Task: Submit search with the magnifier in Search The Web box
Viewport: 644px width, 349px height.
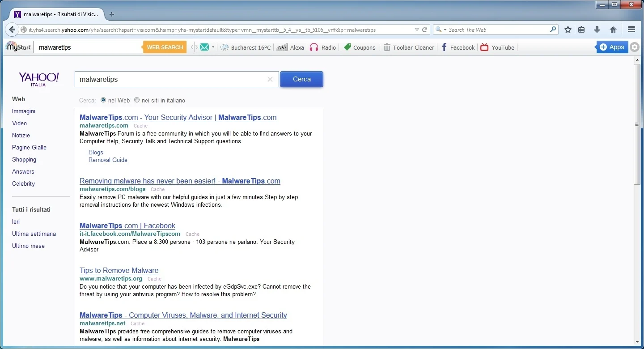Action: tap(553, 30)
